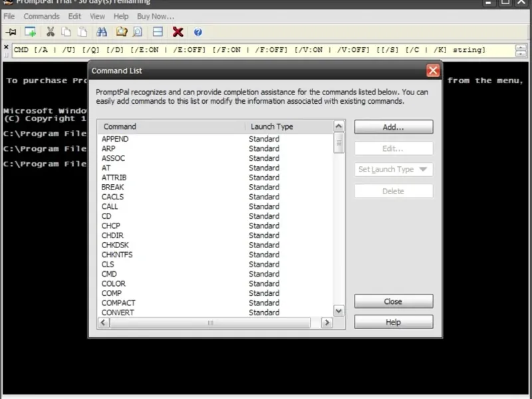This screenshot has height=399, width=532.
Task: Click the Copy toolbar icon
Action: (66, 32)
